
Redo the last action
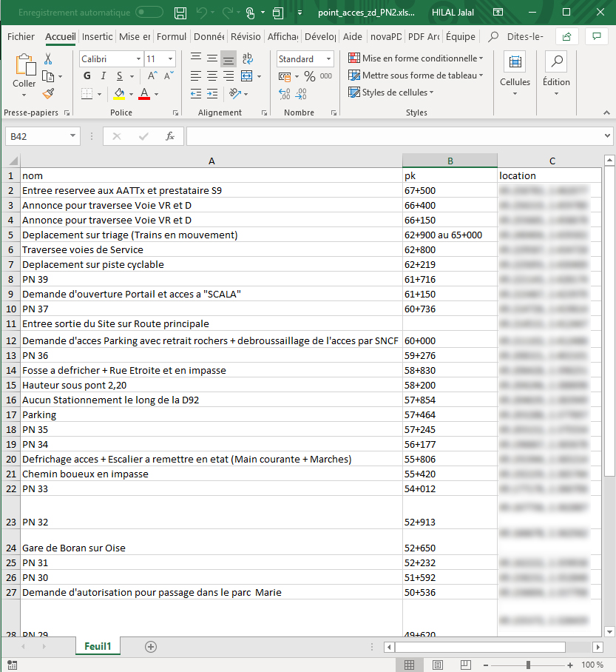tap(228, 13)
